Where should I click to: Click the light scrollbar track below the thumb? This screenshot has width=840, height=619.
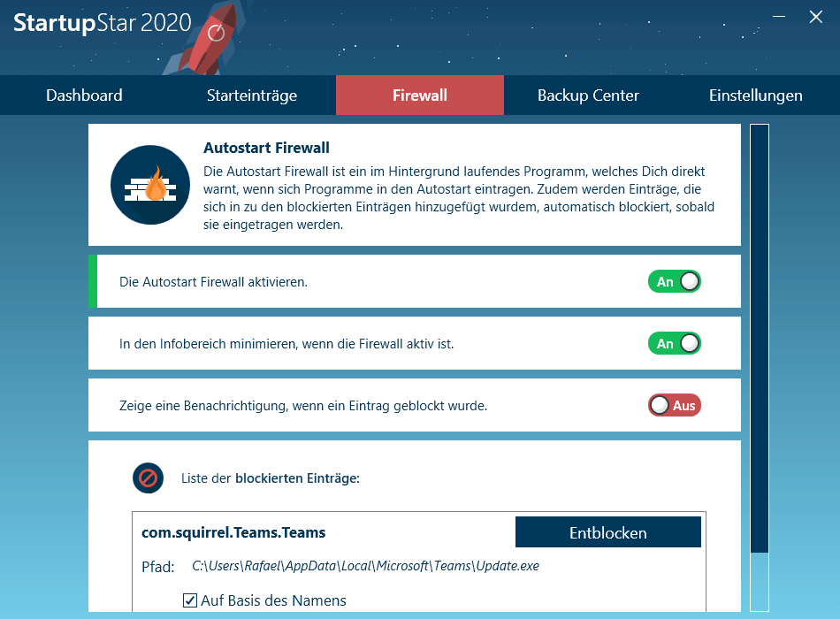(x=760, y=582)
